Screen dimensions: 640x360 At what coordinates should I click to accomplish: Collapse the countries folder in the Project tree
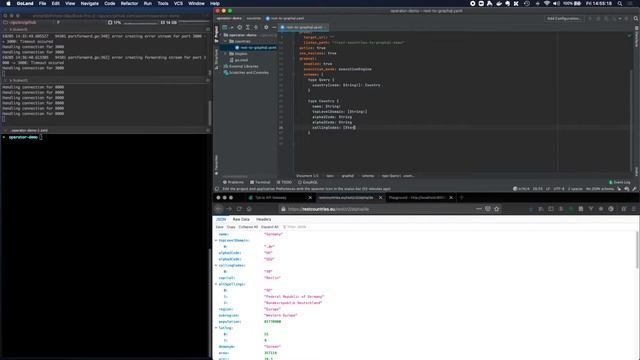point(225,41)
